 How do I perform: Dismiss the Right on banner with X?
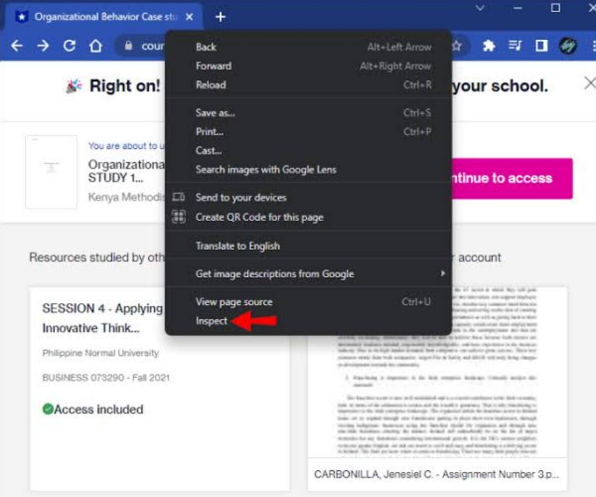point(590,83)
